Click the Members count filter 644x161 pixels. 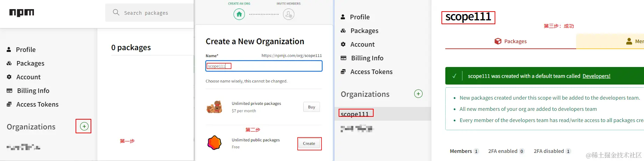[464, 151]
